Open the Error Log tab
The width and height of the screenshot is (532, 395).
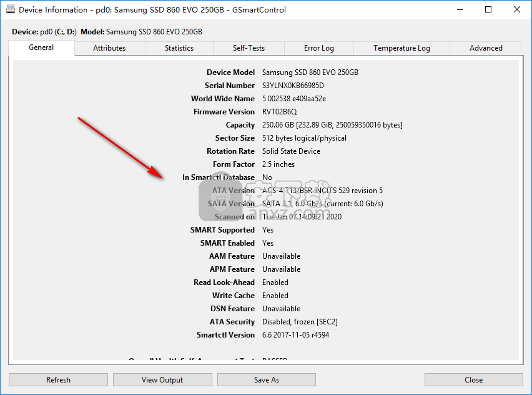tap(319, 48)
